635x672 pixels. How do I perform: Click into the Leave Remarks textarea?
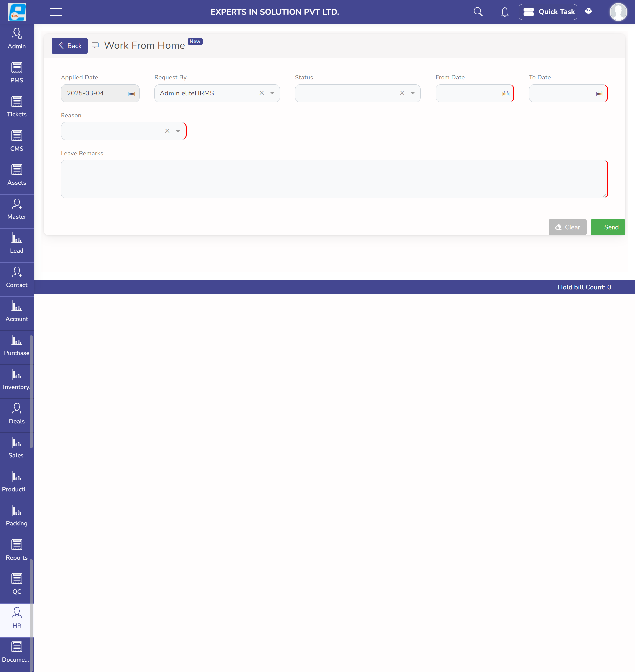click(334, 179)
